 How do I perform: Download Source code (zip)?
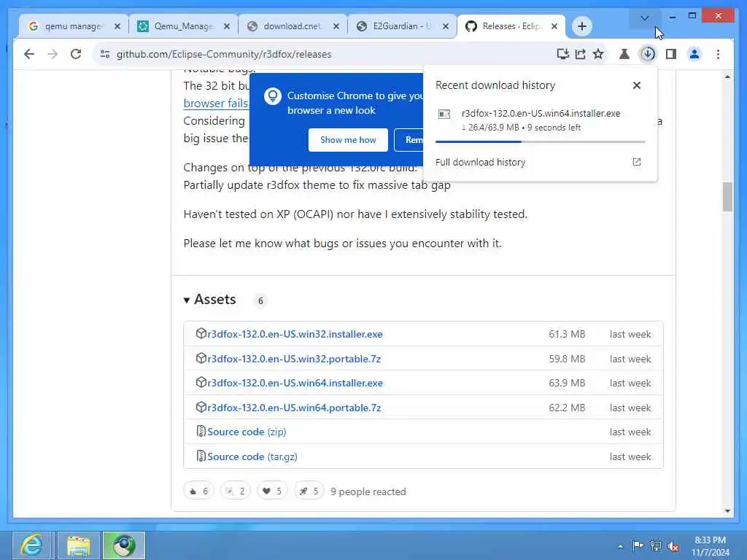tap(247, 432)
